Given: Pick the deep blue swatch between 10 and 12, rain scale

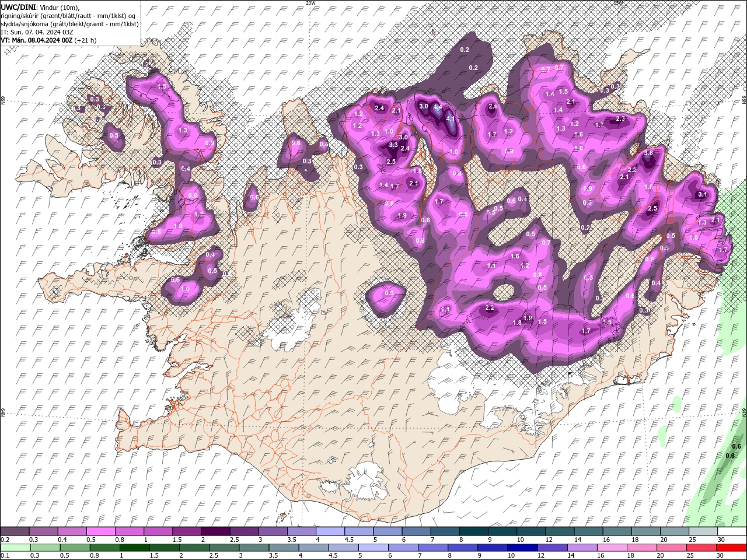Looking at the screenshot, I should pyautogui.click(x=522, y=547).
